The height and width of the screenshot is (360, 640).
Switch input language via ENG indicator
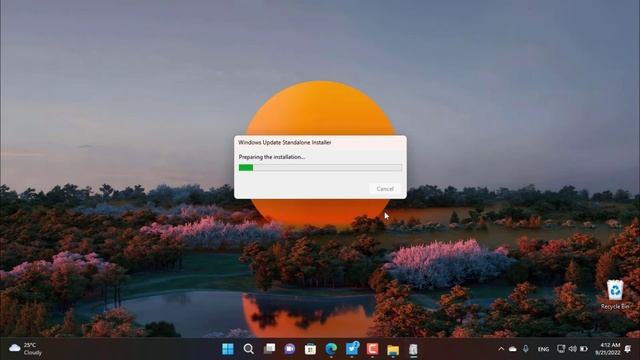click(543, 349)
